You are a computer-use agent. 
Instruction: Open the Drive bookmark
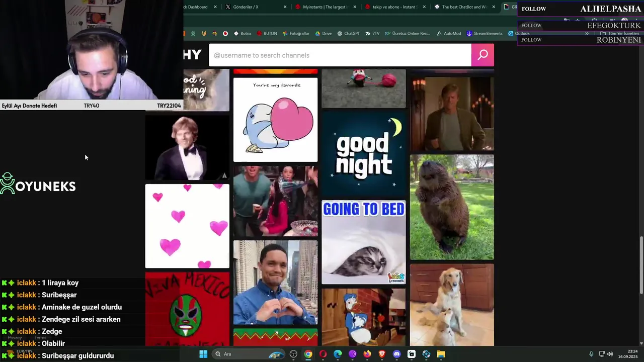pos(324,34)
